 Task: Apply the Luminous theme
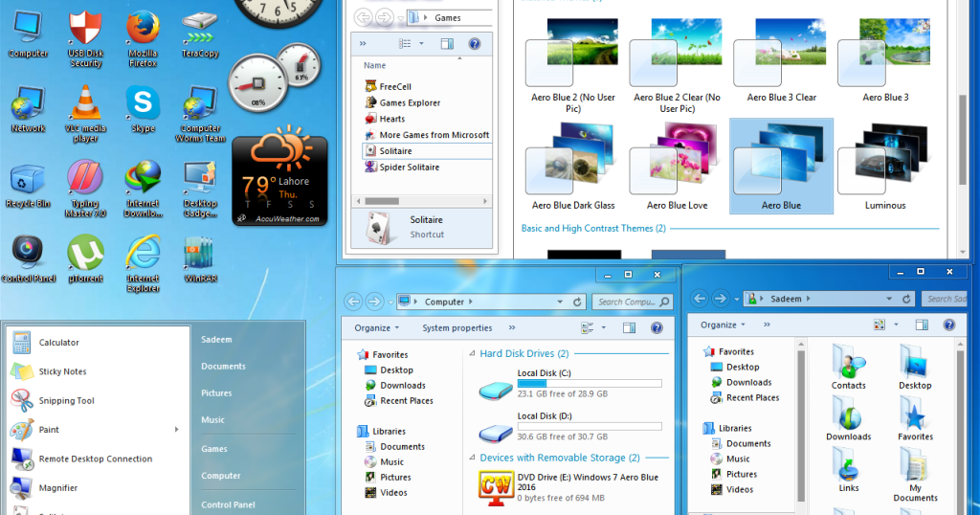tap(885, 167)
